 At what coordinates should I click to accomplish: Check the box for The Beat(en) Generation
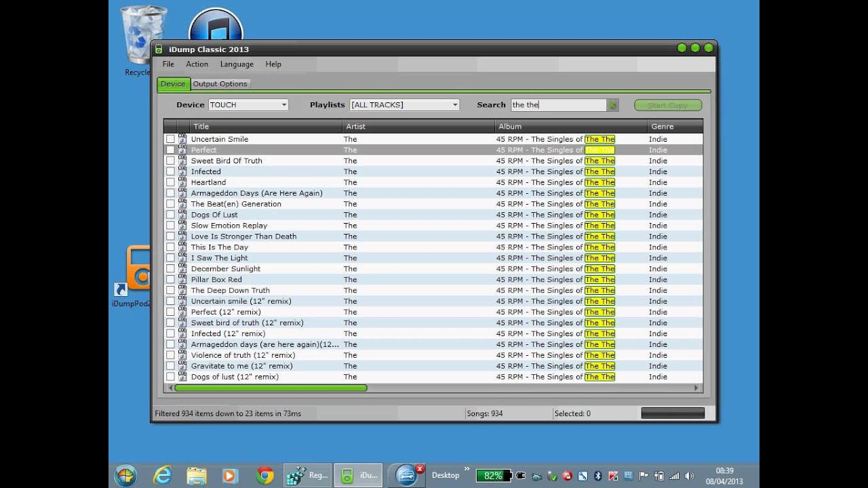coord(170,204)
